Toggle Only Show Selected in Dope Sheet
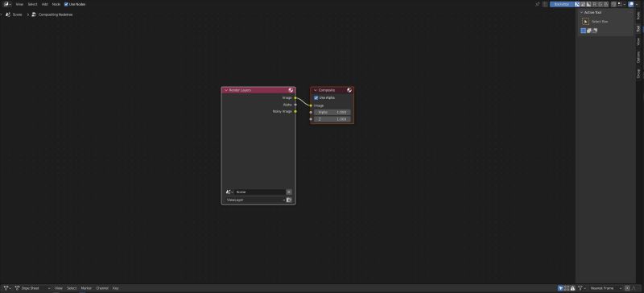Viewport: 644px width, 293px height. tap(560, 288)
